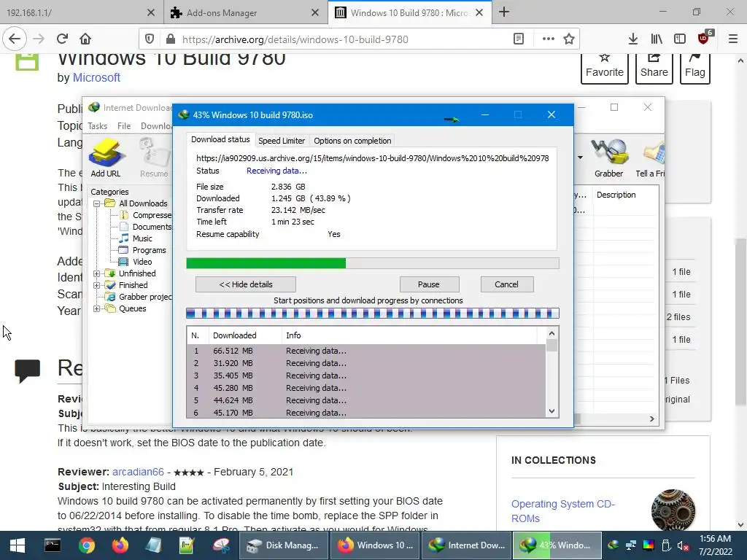The image size is (747, 560).
Task: Open the Firefox pinned taskbar icon
Action: [x=120, y=545]
